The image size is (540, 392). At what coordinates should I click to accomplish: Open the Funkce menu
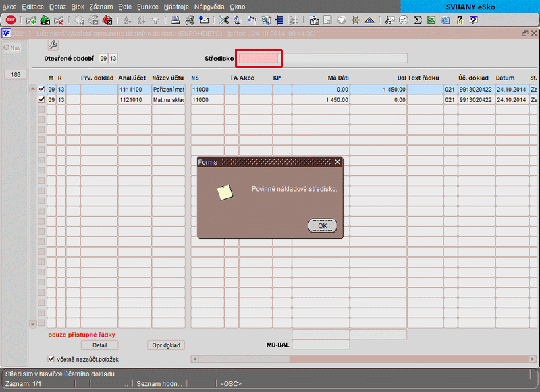[x=148, y=7]
